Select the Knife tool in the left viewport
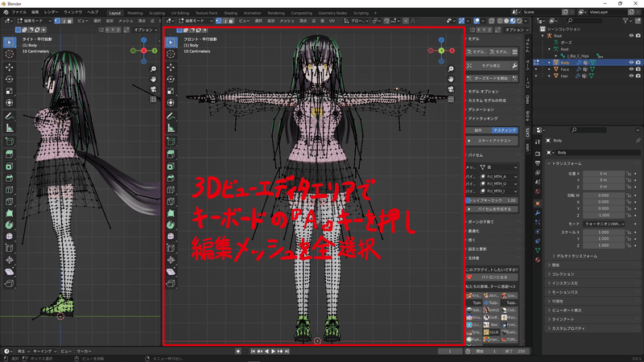Screen dimensions: 644x362 (10, 202)
